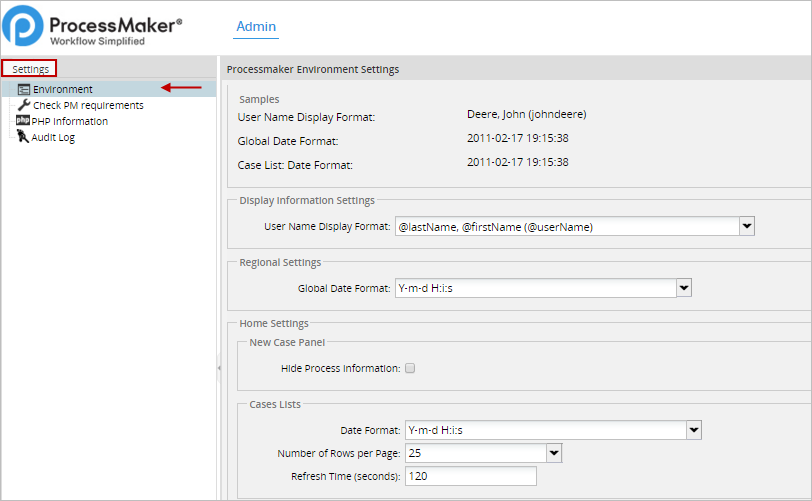Click the Audit Log icon
The width and height of the screenshot is (812, 501).
point(23,137)
